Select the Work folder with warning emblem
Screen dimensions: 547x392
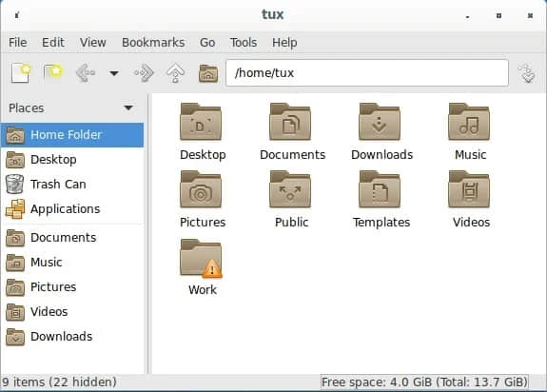tap(201, 258)
